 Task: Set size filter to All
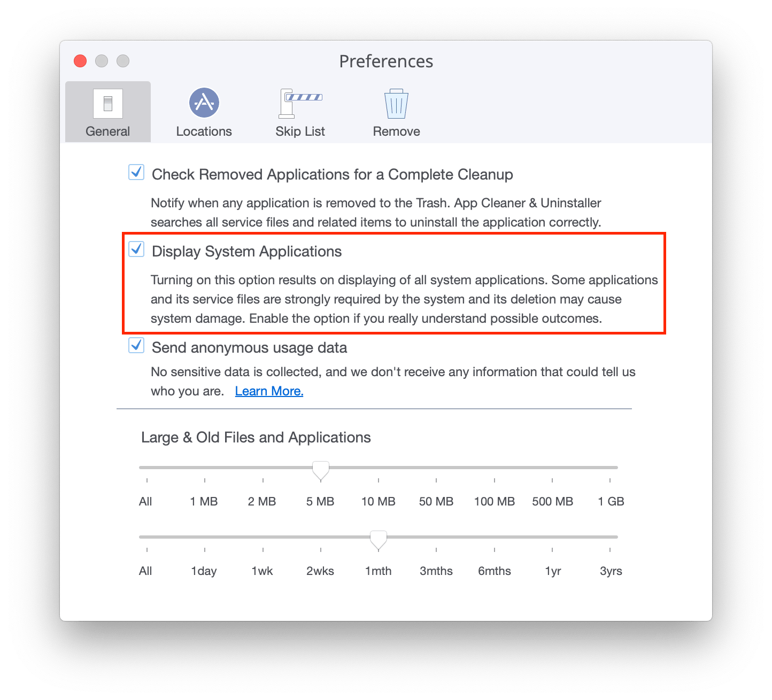pyautogui.click(x=145, y=501)
